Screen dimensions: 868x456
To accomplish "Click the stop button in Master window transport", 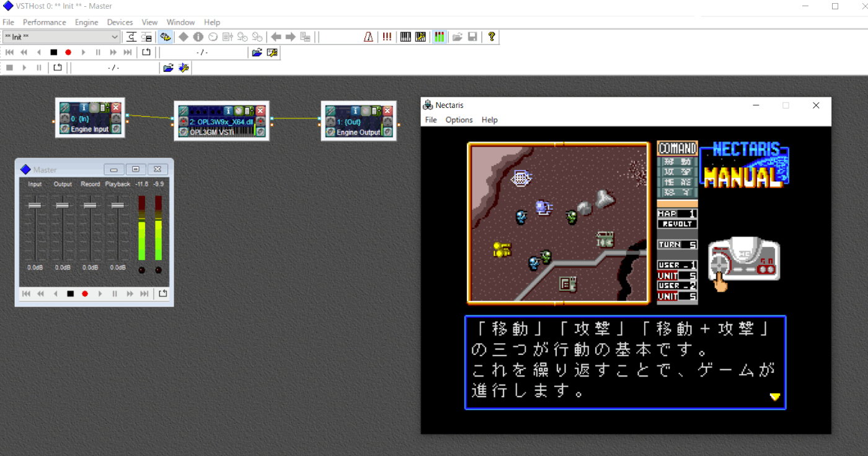I will pos(70,293).
